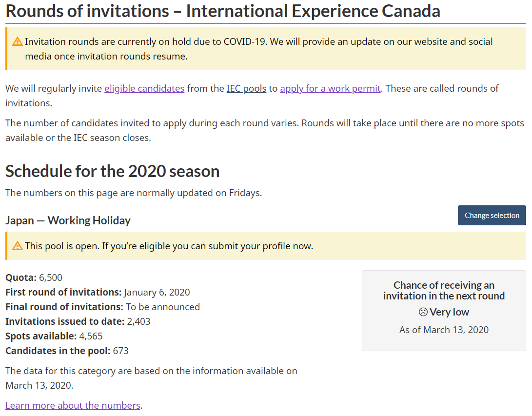
Task: Click the pool is open notice text
Action: 169,246
